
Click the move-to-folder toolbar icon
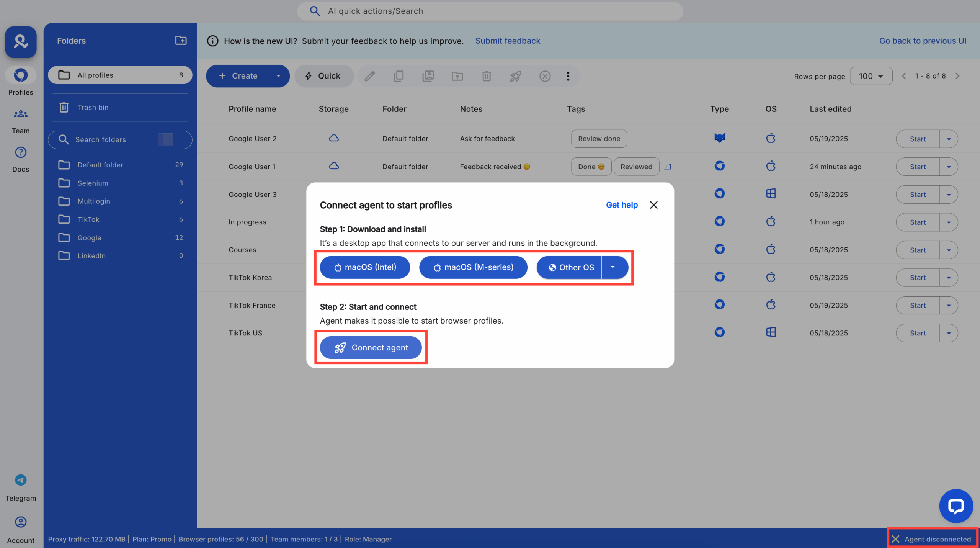pos(457,76)
